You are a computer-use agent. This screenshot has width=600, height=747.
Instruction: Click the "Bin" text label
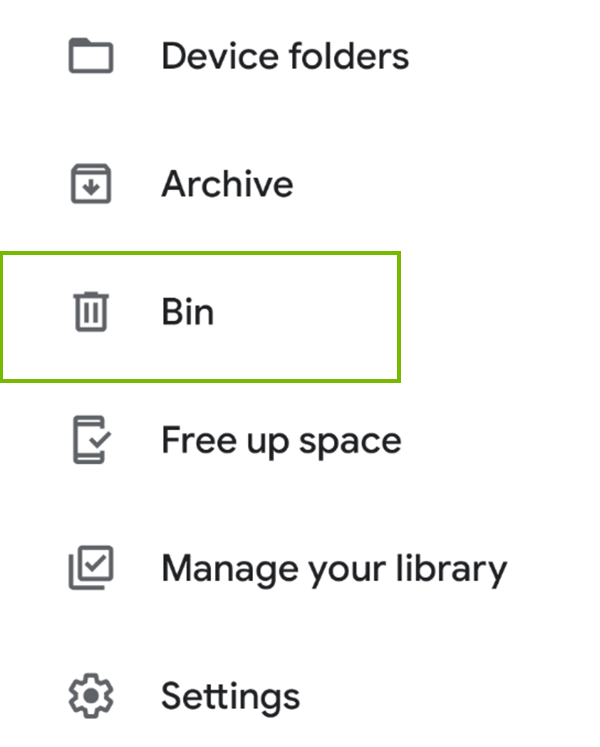click(188, 312)
